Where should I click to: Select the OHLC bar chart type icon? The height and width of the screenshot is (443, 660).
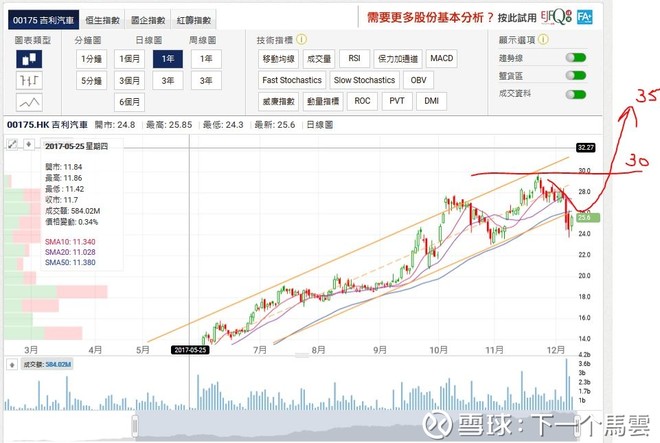[x=29, y=80]
